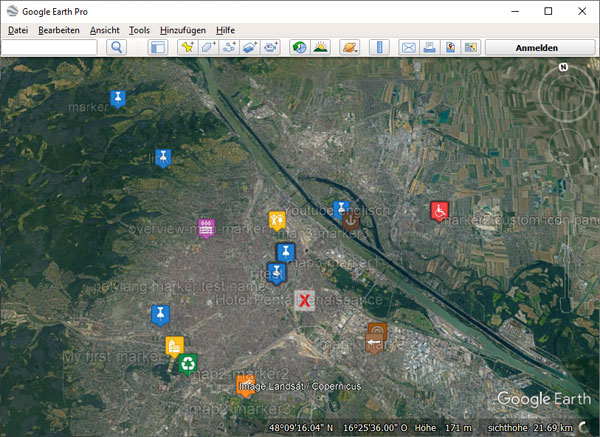
Task: Click the print icon
Action: coord(429,47)
